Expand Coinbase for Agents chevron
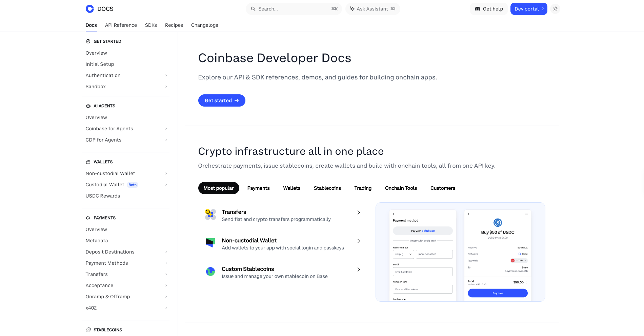644x336 pixels. tap(166, 129)
